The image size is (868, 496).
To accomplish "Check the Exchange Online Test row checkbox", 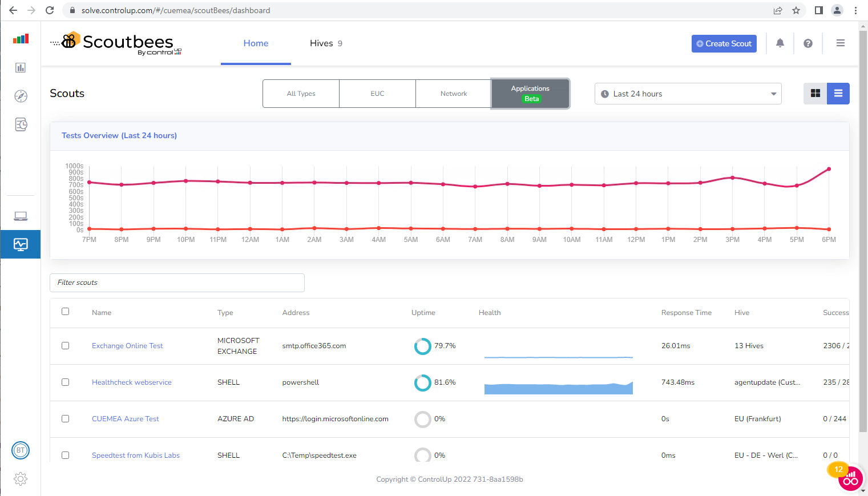I will [65, 345].
